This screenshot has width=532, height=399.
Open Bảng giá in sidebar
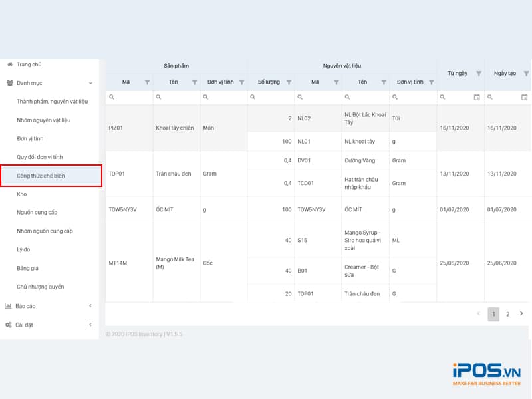[27, 269]
